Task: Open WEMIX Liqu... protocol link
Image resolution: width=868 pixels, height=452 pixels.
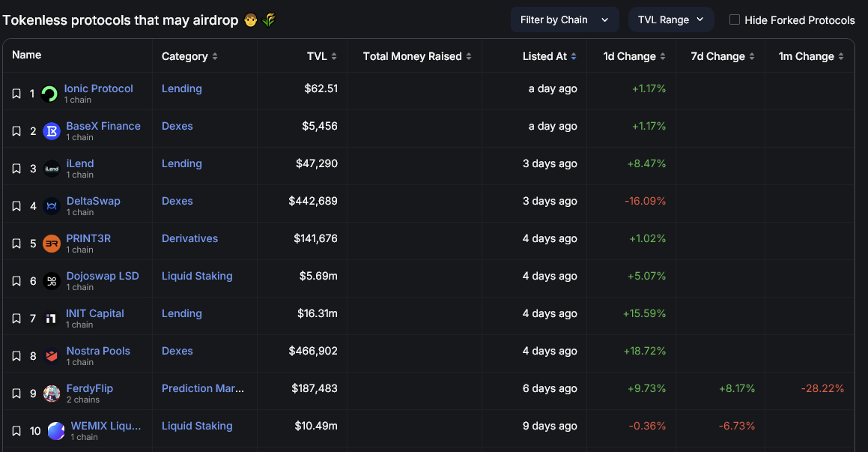Action: [x=106, y=426]
